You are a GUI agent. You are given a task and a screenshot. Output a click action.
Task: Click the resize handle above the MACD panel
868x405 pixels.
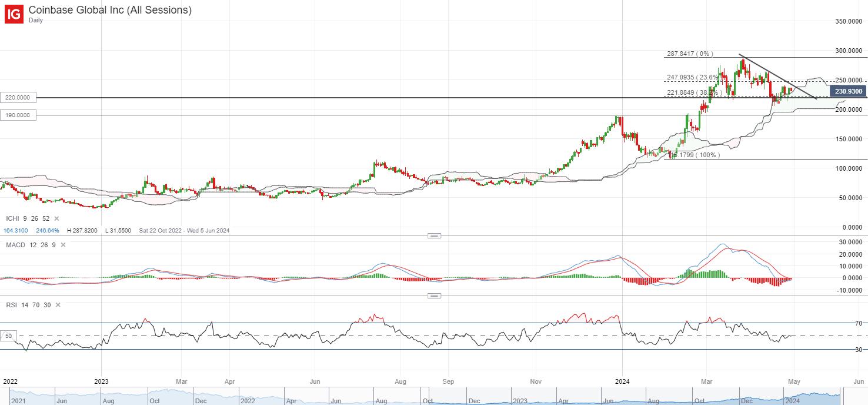point(434,235)
